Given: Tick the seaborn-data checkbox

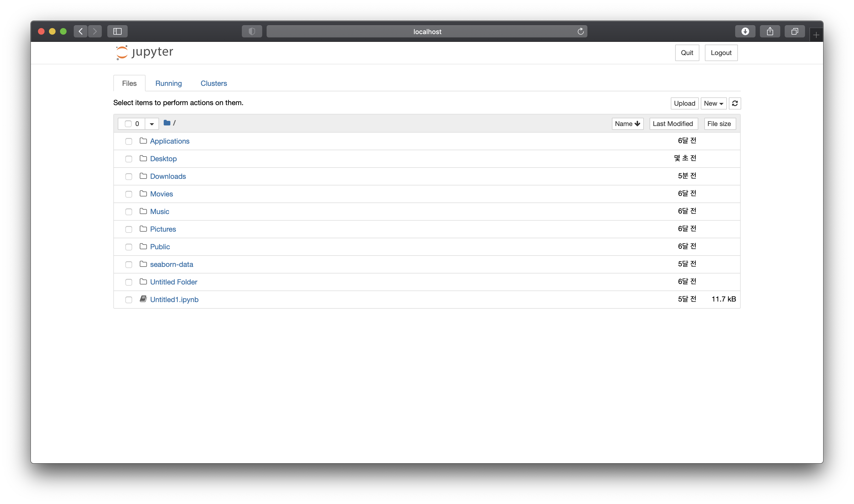Looking at the screenshot, I should [x=129, y=265].
